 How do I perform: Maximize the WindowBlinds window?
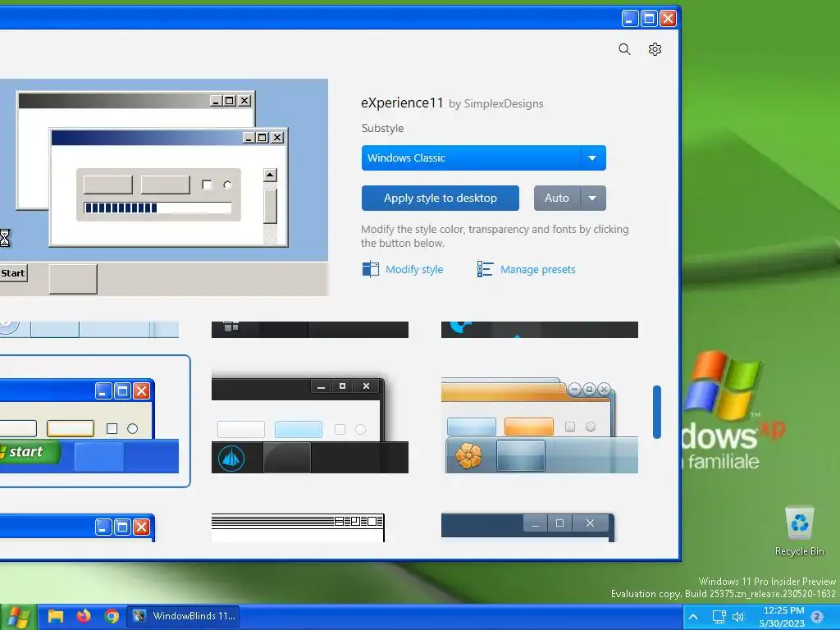[649, 19]
